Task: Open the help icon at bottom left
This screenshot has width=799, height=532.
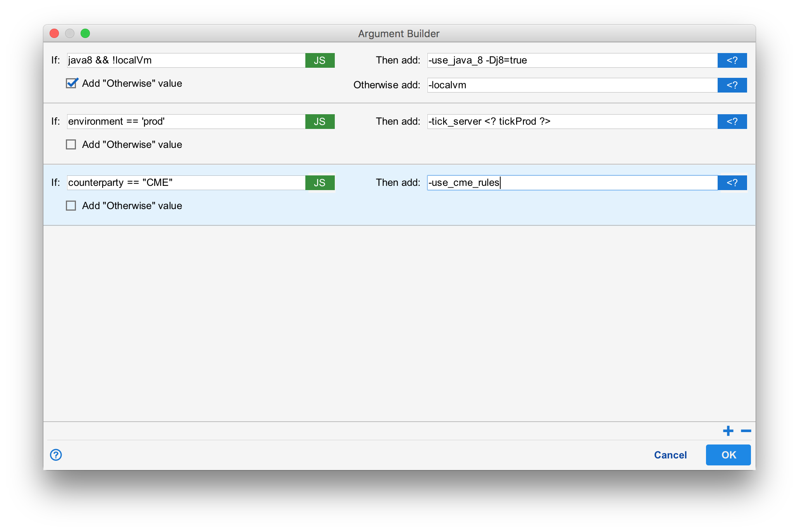Action: 55,455
